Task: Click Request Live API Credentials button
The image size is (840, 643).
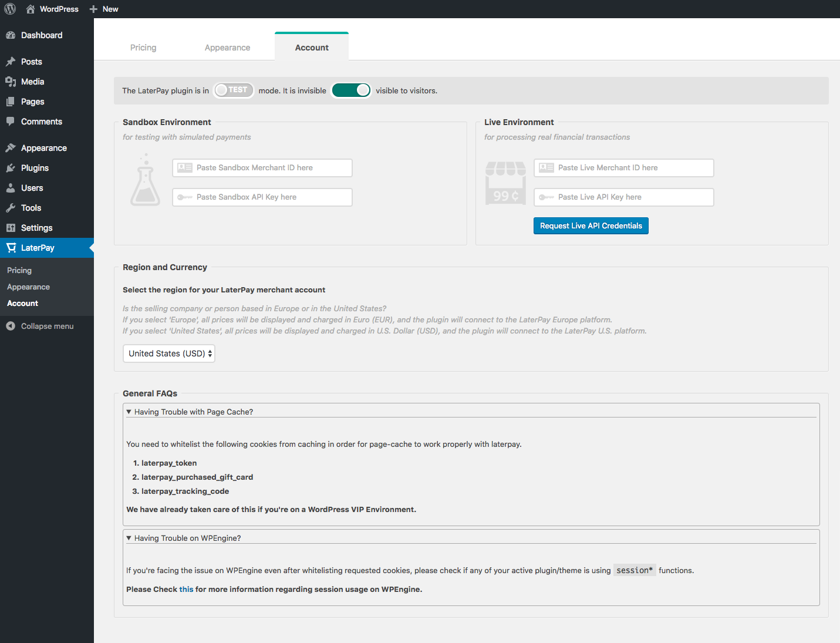Action: click(x=591, y=226)
